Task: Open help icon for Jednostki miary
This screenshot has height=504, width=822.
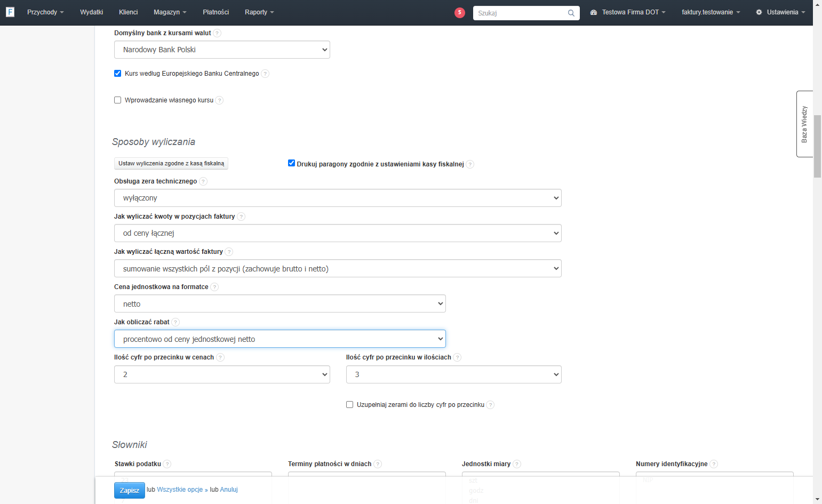Action: (x=517, y=464)
